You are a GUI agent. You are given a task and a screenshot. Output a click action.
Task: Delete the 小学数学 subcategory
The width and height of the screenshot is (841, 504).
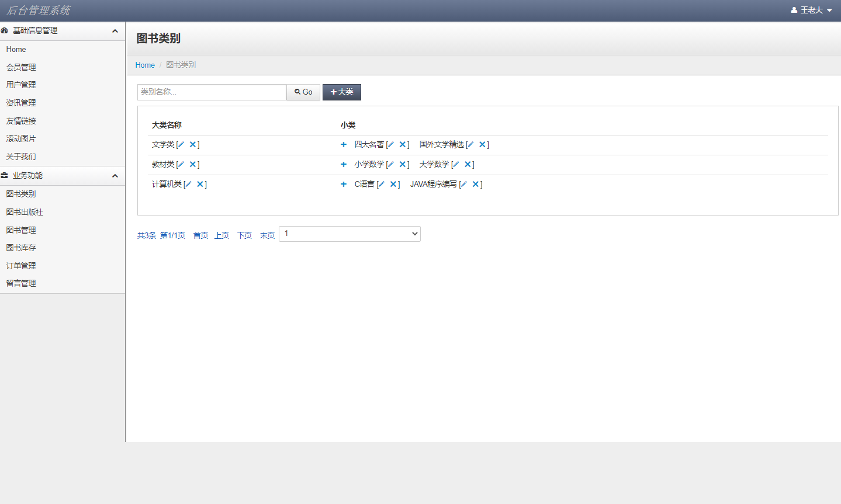(403, 164)
